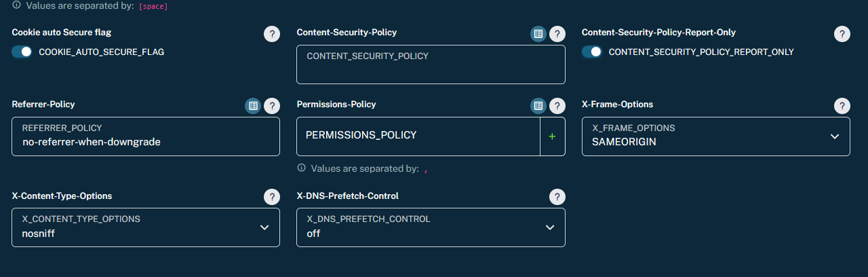Screen dimensions: 868x277
Task: Add a Permissions-Policy value with plus
Action: pyautogui.click(x=552, y=136)
